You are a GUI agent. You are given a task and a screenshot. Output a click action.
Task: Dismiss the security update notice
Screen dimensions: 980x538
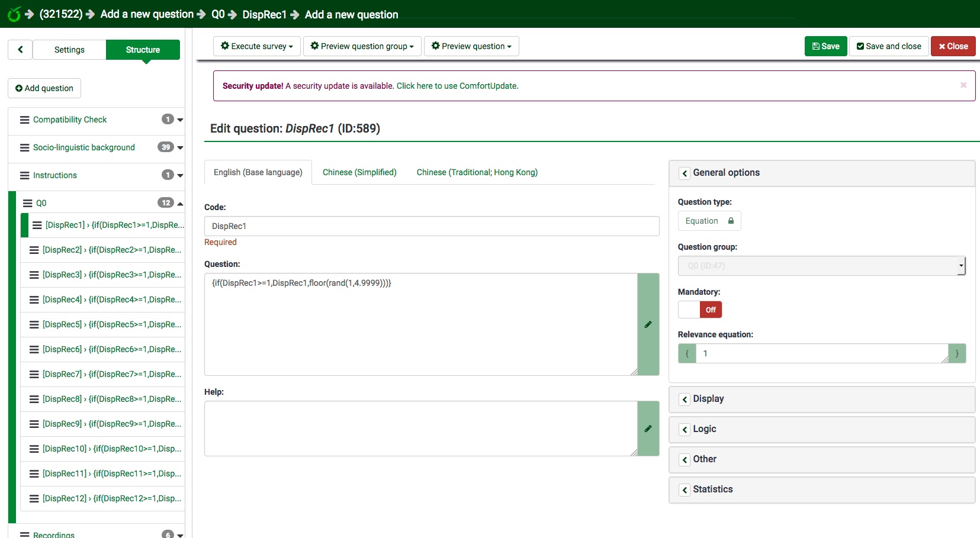pyautogui.click(x=963, y=85)
